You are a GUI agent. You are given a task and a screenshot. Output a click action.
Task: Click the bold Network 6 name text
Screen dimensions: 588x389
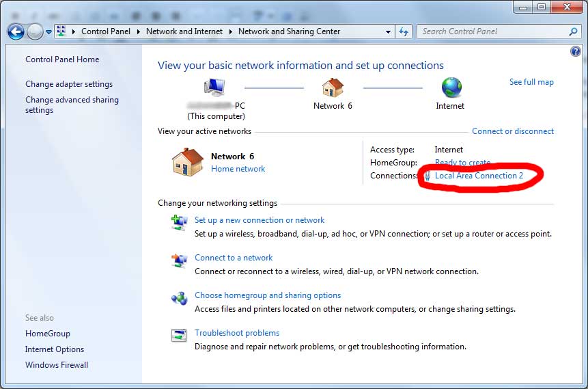232,156
